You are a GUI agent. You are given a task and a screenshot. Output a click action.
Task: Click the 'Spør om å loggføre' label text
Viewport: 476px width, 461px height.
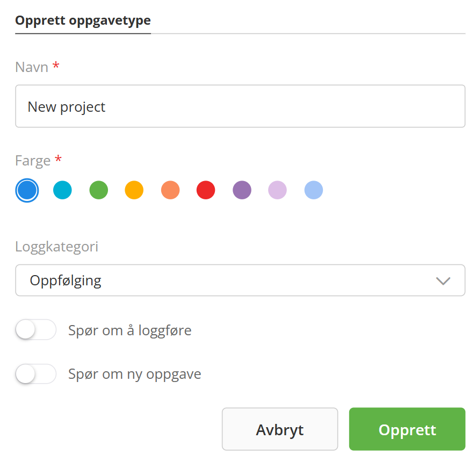click(129, 330)
